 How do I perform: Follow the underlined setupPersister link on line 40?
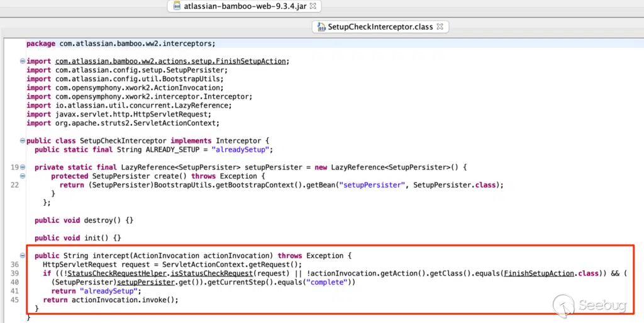(x=146, y=282)
